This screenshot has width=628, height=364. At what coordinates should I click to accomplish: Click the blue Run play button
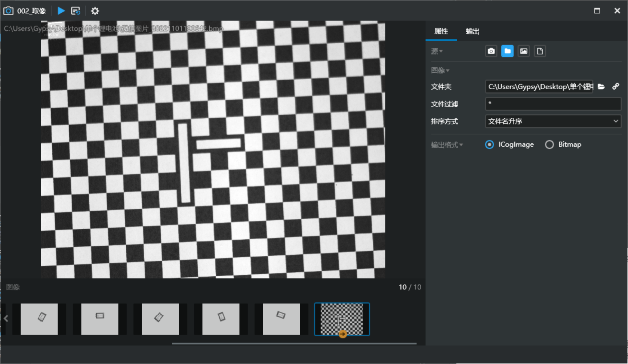[x=61, y=11]
